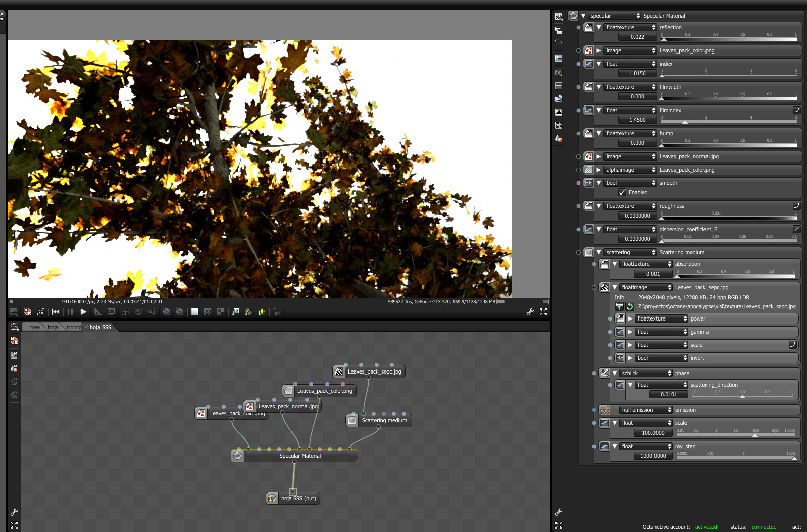
Task: Collapse the Specular Material section
Action: pyautogui.click(x=583, y=16)
